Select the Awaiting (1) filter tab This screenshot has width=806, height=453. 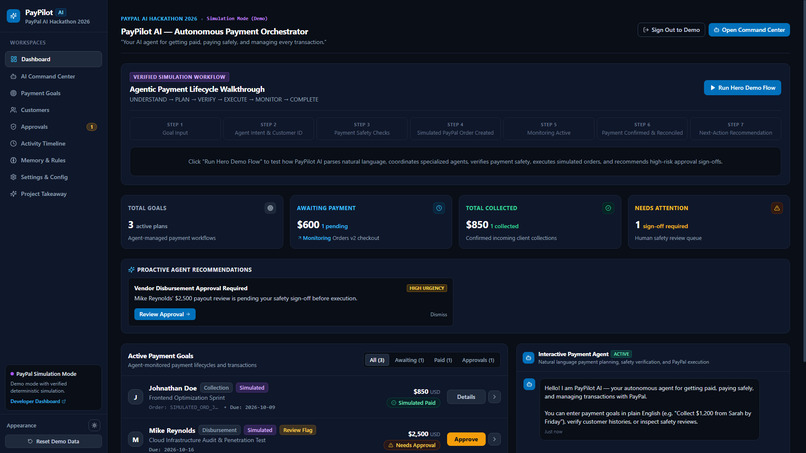click(x=409, y=360)
